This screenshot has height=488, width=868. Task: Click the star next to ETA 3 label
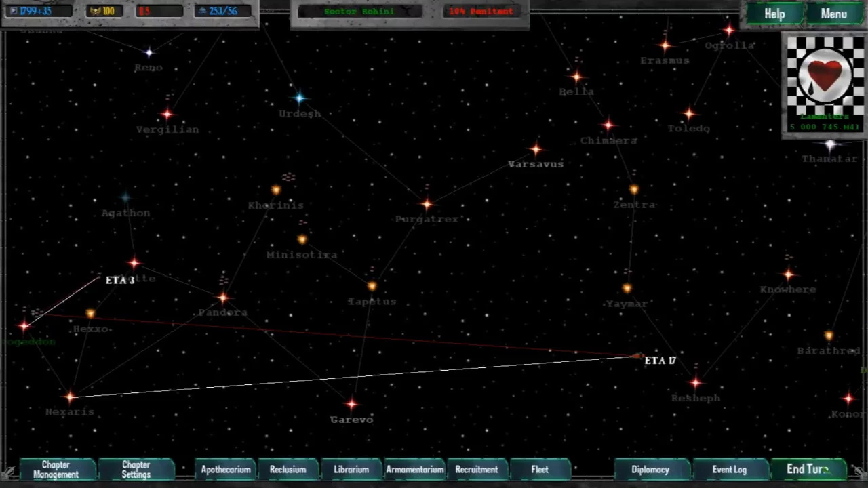(x=134, y=263)
